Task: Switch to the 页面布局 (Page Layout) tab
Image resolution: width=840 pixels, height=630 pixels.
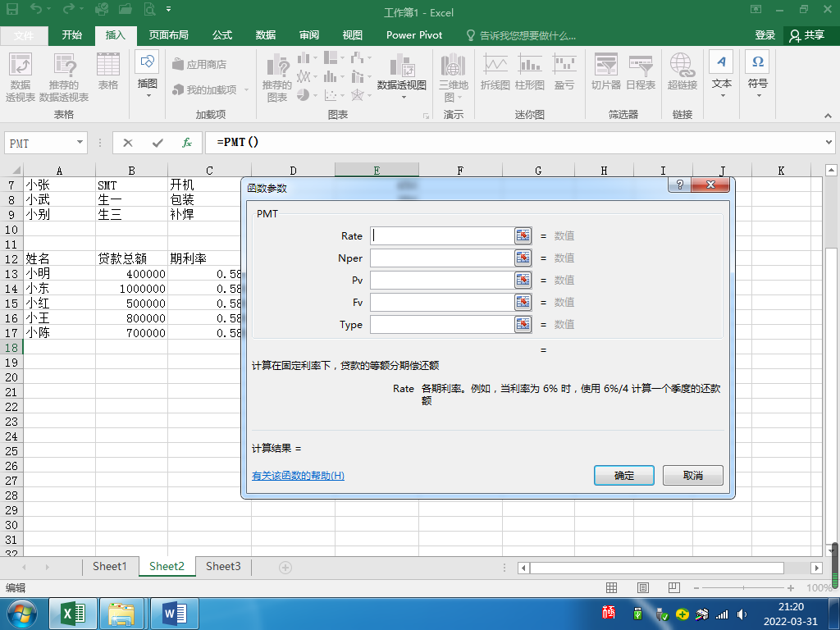Action: point(168,35)
